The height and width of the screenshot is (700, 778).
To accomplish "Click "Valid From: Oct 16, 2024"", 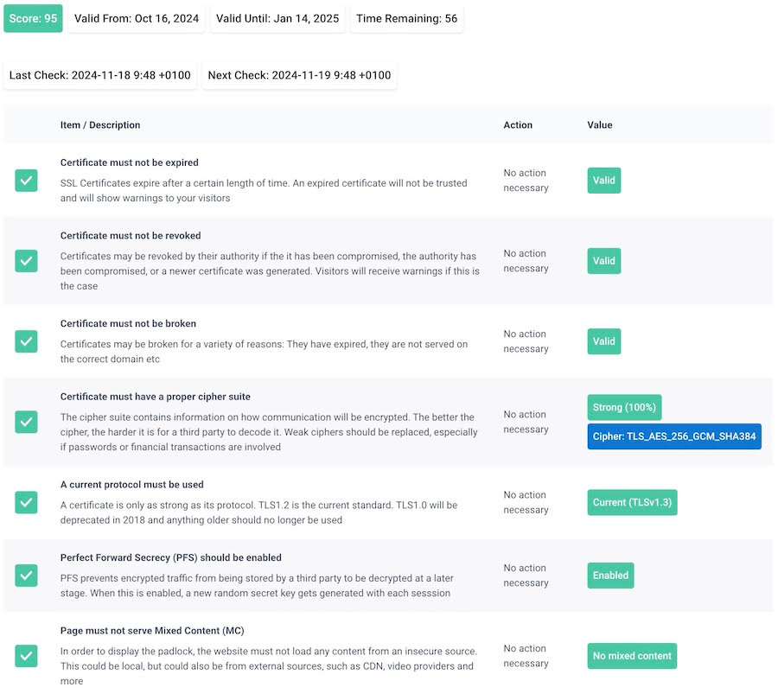I will [x=136, y=17].
